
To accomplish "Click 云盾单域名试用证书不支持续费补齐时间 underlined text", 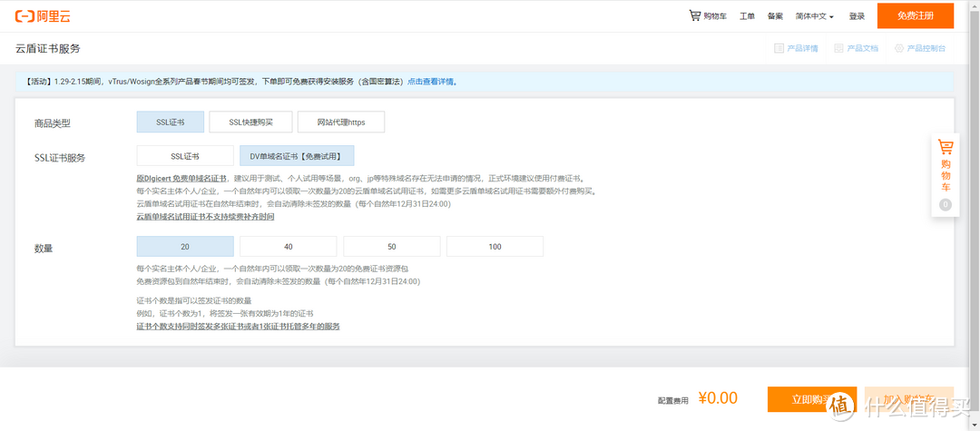I will point(205,217).
